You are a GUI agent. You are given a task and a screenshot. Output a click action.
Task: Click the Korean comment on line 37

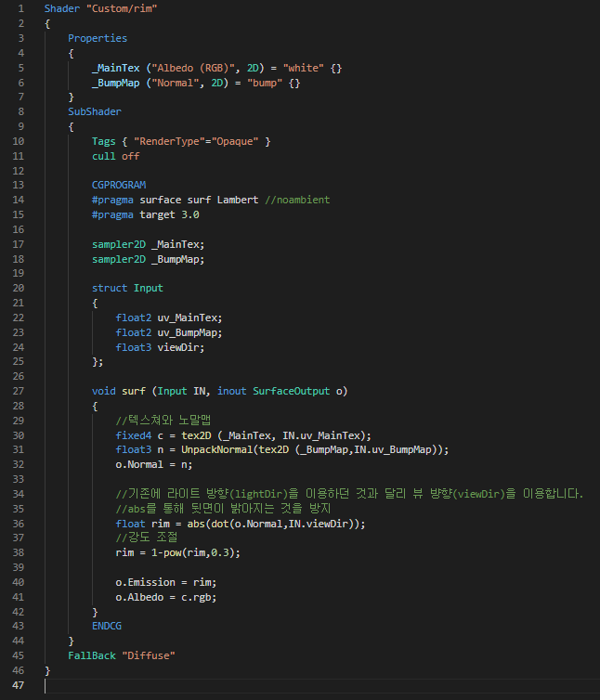click(147, 537)
